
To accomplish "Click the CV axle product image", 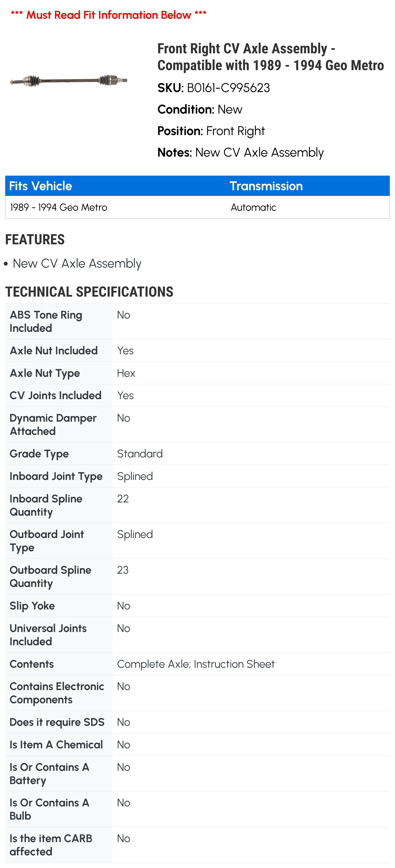I will (x=69, y=81).
